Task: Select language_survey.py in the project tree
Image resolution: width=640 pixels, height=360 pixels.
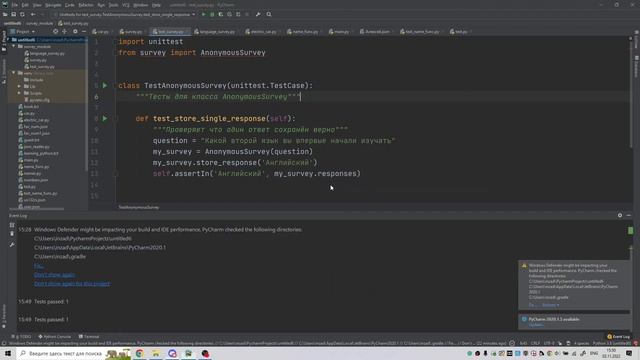Action: pos(44,53)
